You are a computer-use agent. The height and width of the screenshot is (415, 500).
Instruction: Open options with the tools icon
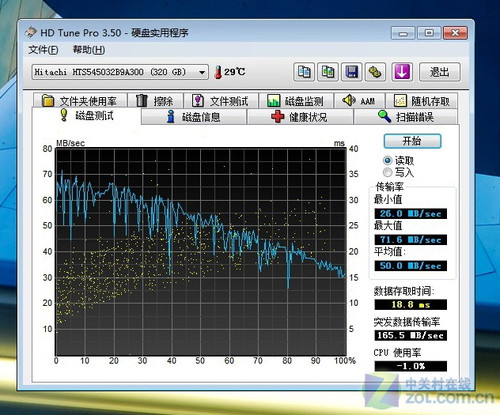point(375,72)
